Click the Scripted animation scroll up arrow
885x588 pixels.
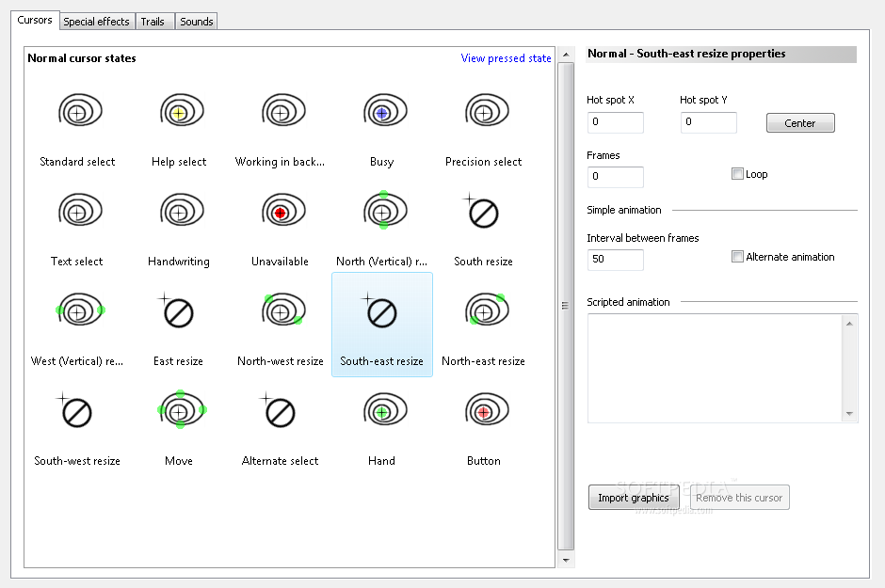click(x=849, y=324)
